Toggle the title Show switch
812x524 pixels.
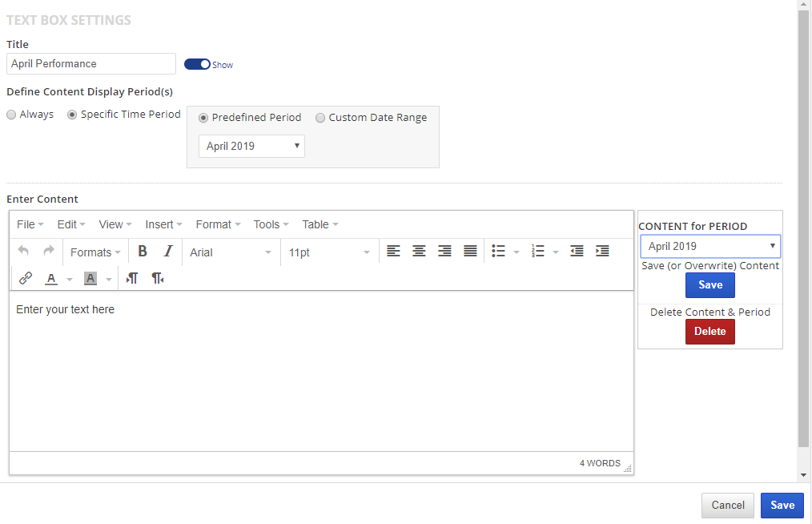(x=197, y=64)
